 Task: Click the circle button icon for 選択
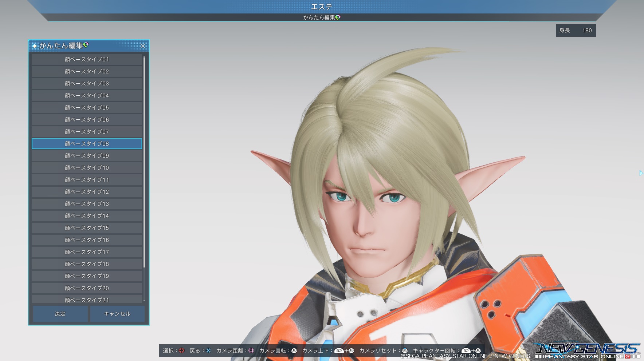(x=181, y=350)
